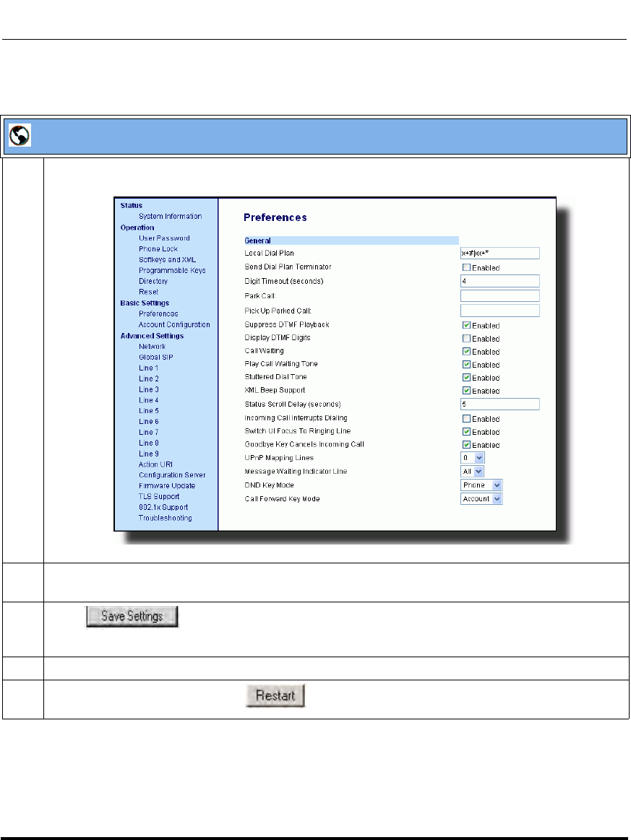This screenshot has height=840, width=631.
Task: Open Line 6 settings
Action: (x=148, y=422)
